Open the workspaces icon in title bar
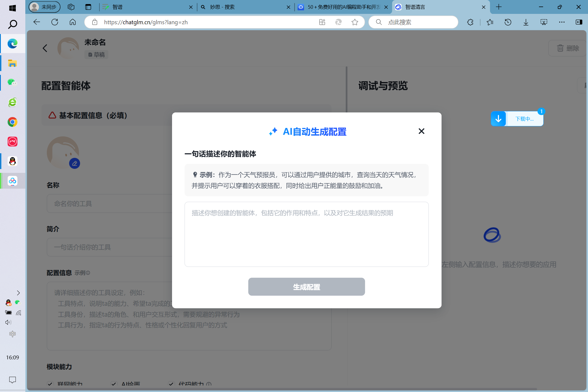The image size is (588, 392). [x=71, y=7]
